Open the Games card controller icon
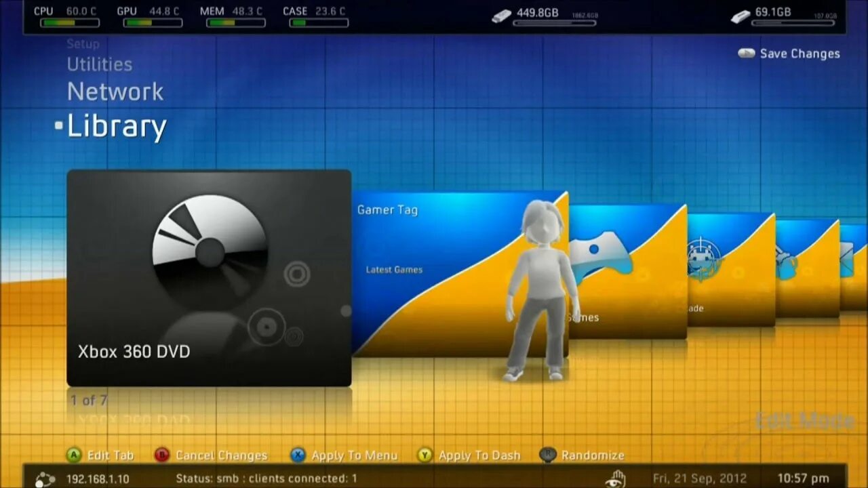The image size is (868, 488). tap(601, 256)
